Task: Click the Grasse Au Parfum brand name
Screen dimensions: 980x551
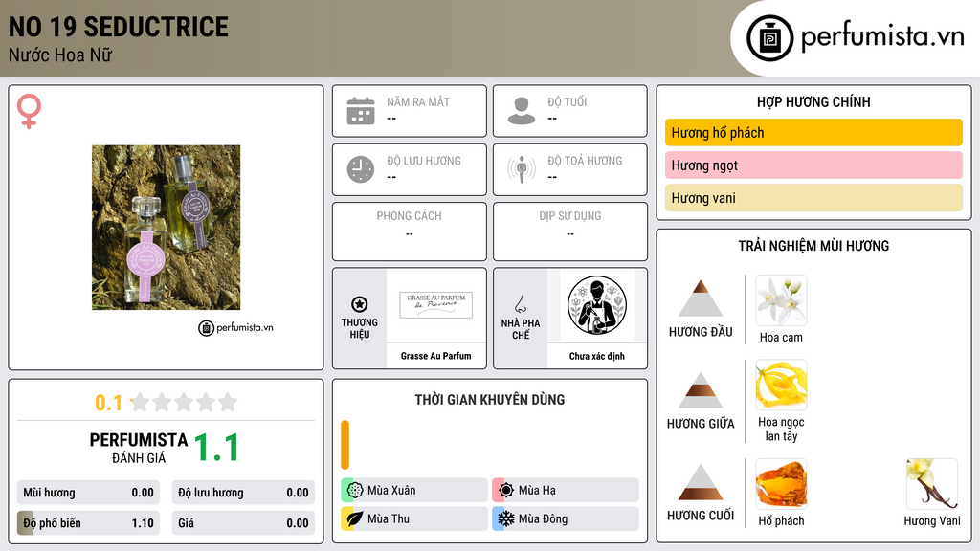Action: (x=436, y=356)
